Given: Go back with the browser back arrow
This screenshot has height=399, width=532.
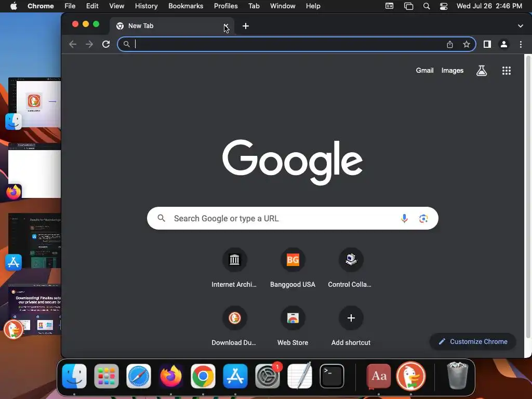Looking at the screenshot, I should pyautogui.click(x=73, y=44).
